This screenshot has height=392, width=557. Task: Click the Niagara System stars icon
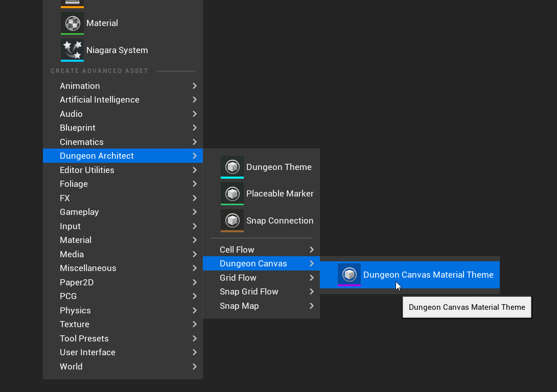pyautogui.click(x=72, y=50)
